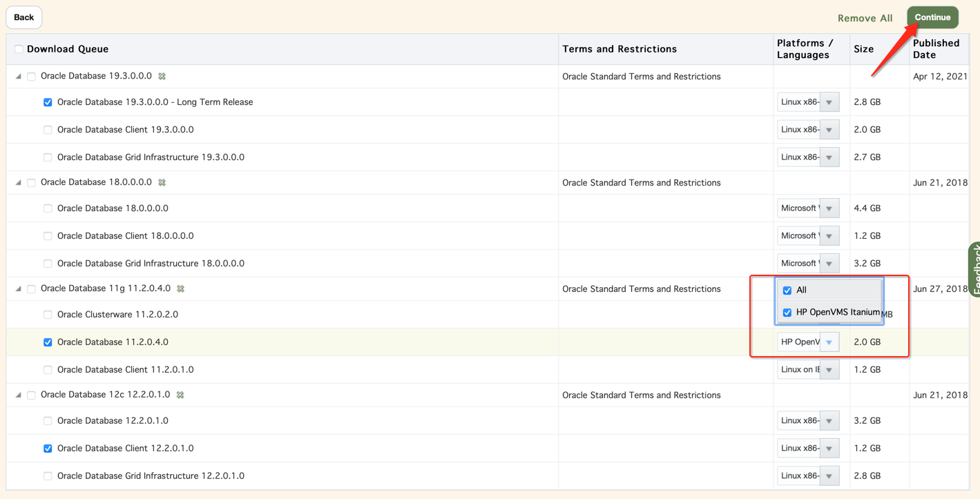Click the Published Date column header
The image size is (980, 499).
coord(936,49)
